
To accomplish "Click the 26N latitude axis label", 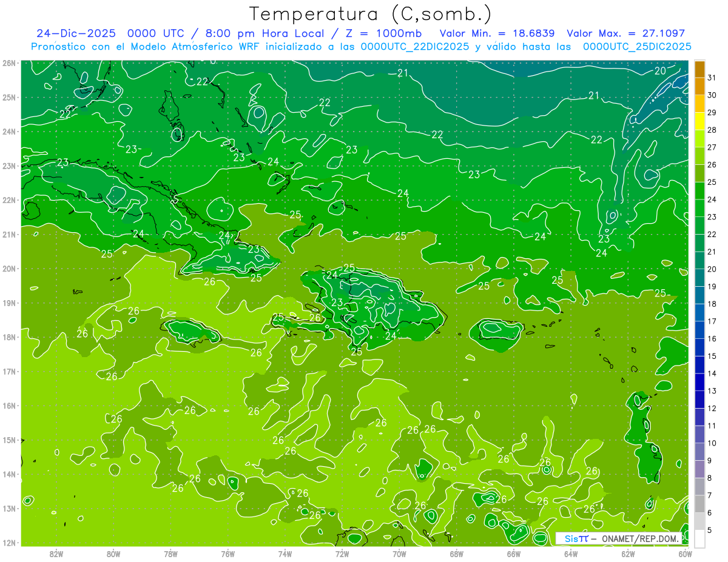I will pyautogui.click(x=9, y=63).
